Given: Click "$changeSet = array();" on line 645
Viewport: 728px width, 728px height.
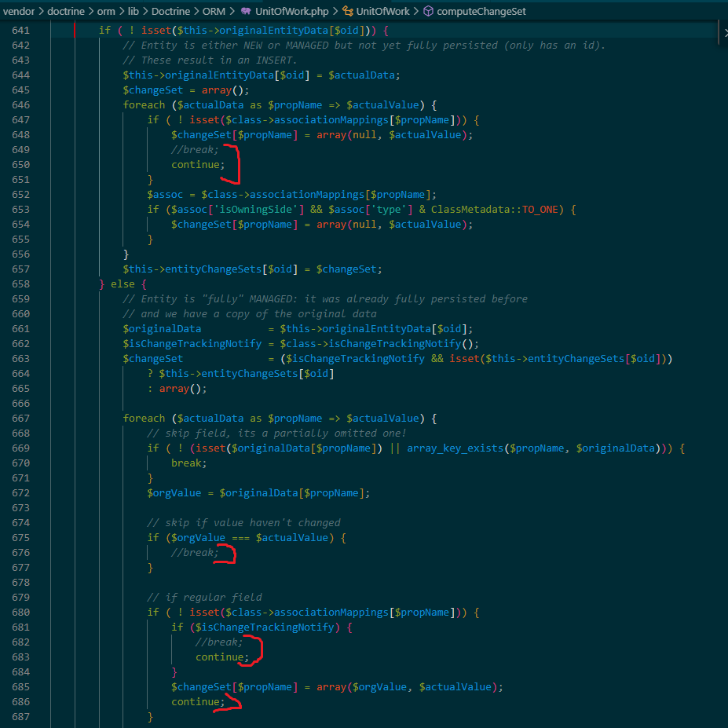Looking at the screenshot, I should [185, 90].
